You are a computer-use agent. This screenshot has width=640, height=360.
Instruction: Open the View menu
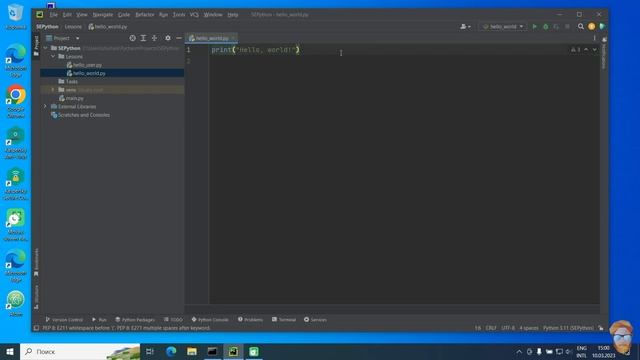[82, 14]
